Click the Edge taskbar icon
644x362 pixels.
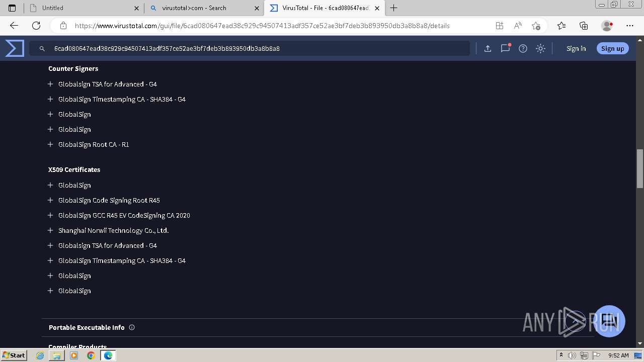108,355
